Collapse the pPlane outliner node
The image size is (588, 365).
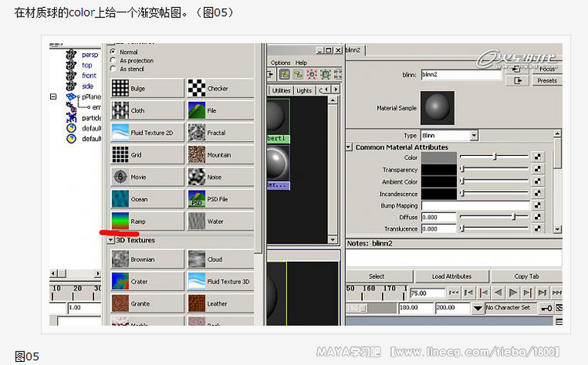point(53,96)
